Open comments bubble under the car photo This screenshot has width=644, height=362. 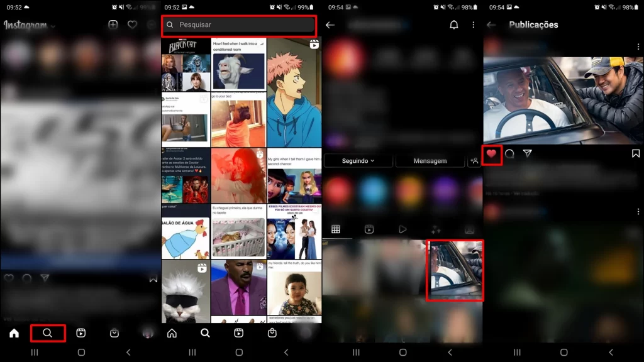pyautogui.click(x=509, y=154)
